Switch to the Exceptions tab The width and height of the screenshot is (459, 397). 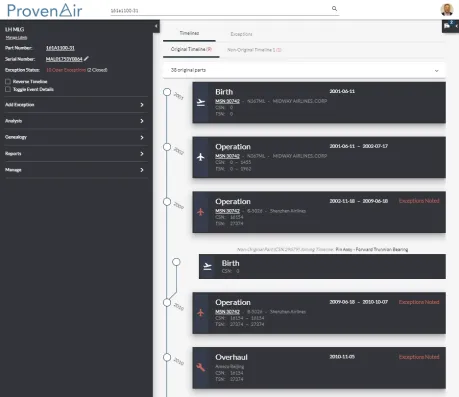pos(241,34)
